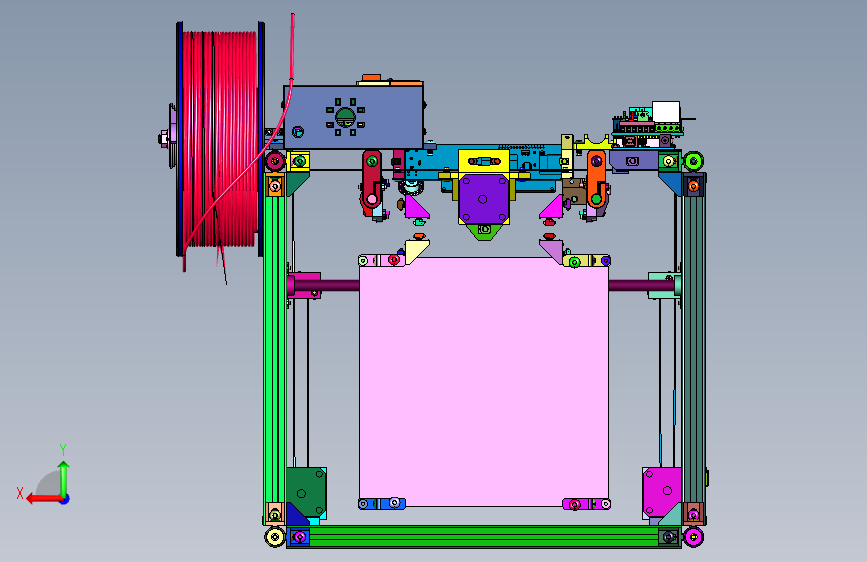
Task: Select the left bright green vertical extrusion
Action: pyautogui.click(x=275, y=348)
